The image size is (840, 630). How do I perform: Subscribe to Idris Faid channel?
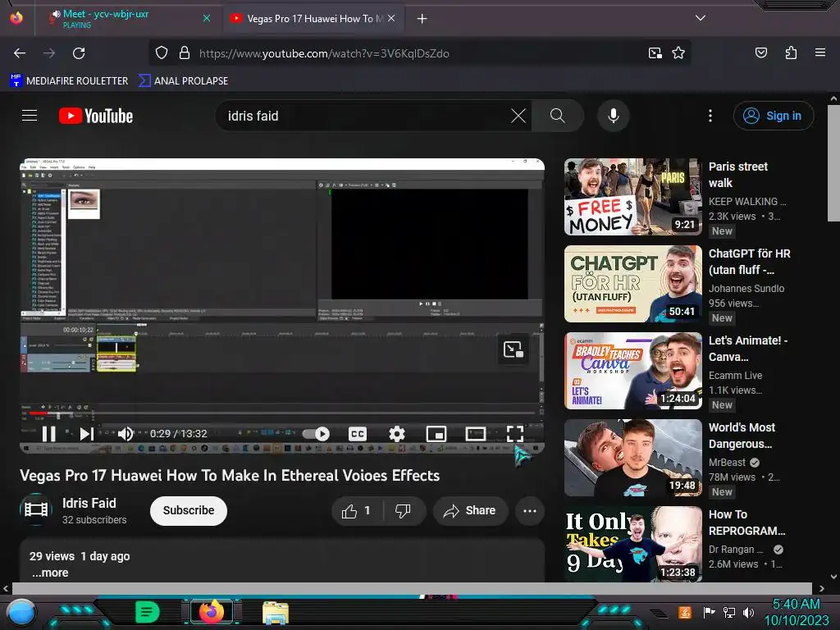coord(189,510)
